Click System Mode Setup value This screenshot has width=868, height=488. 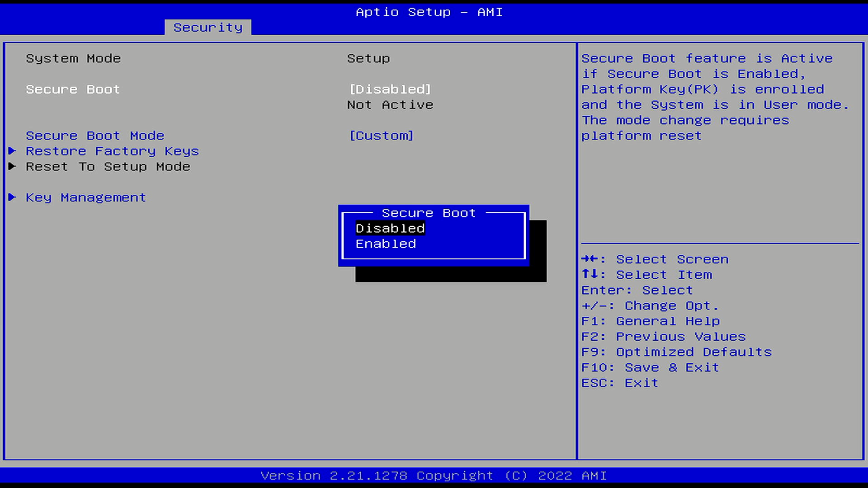368,59
